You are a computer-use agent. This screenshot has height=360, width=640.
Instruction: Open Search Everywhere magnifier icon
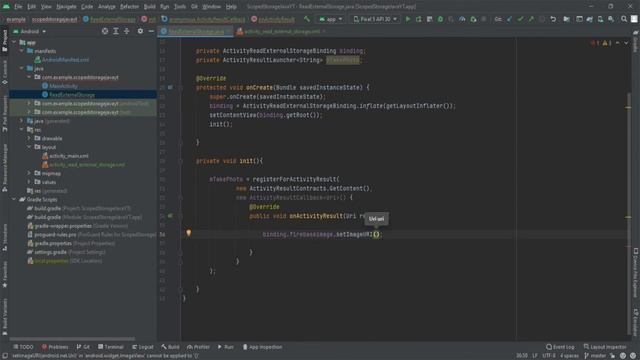point(624,19)
